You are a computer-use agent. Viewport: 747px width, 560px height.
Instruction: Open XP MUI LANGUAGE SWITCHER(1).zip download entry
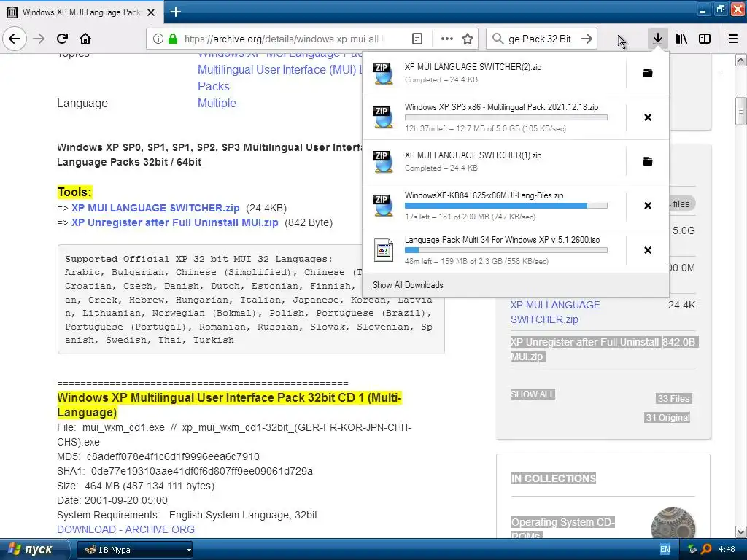(x=494, y=161)
